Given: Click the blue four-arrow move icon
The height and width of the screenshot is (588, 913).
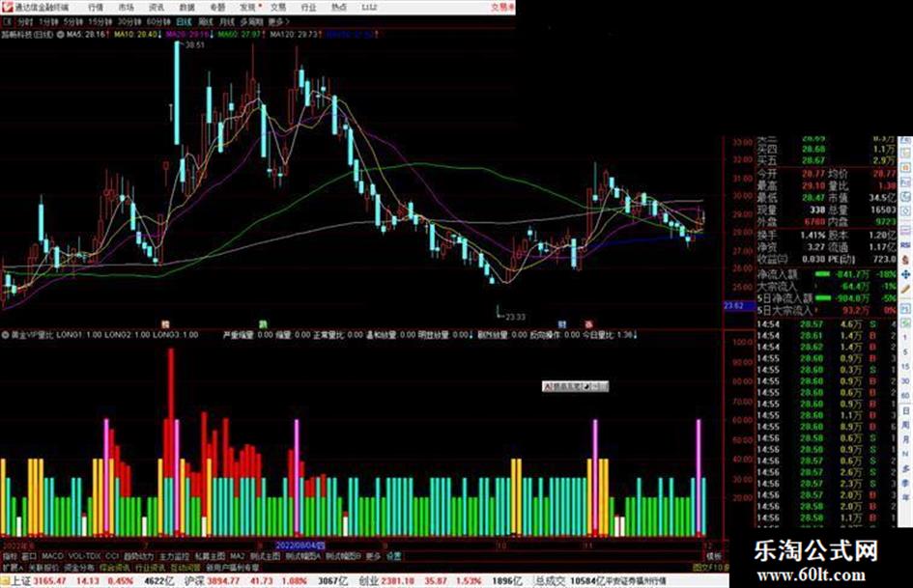Looking at the screenshot, I should point(905,274).
